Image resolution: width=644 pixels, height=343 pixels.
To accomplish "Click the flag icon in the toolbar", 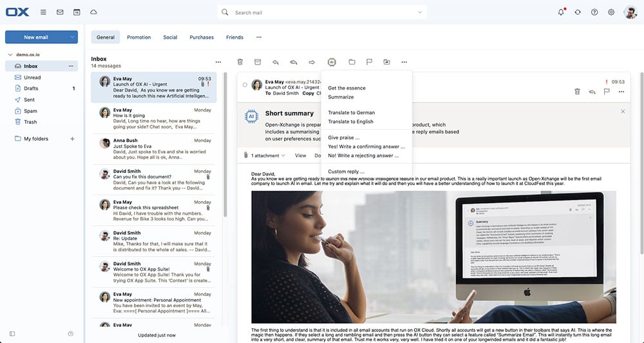I will point(369,62).
